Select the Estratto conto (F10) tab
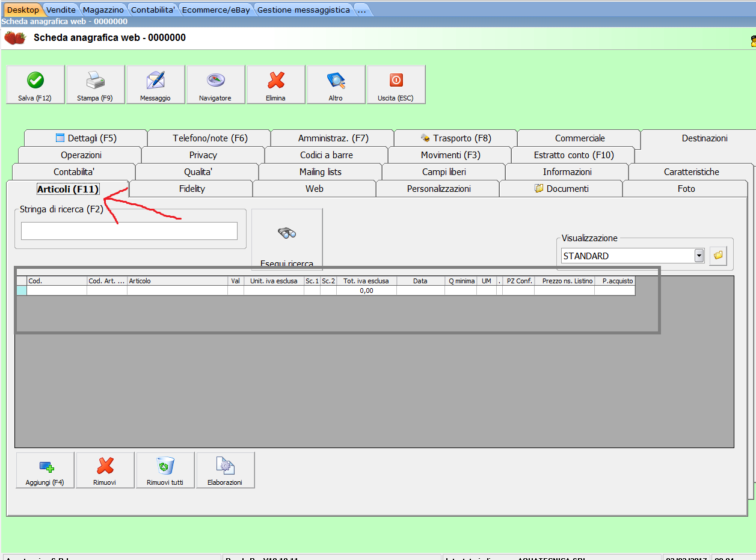Viewport: 756px width, 560px height. 574,155
